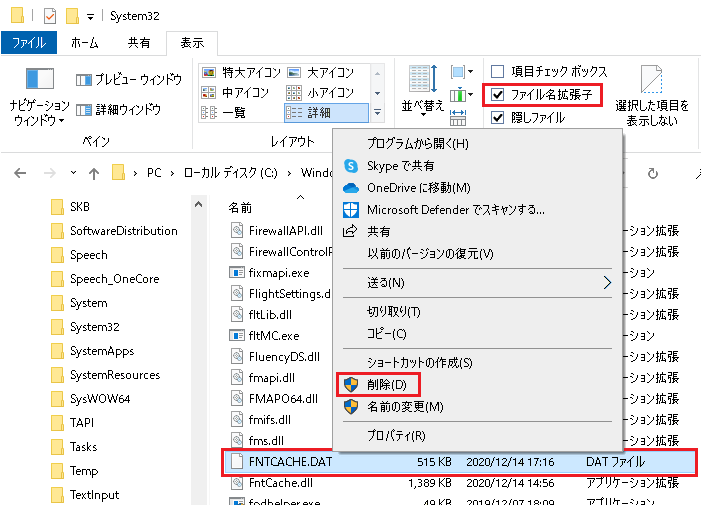
Task: Click PC in the address breadcrumb
Action: pos(154,173)
